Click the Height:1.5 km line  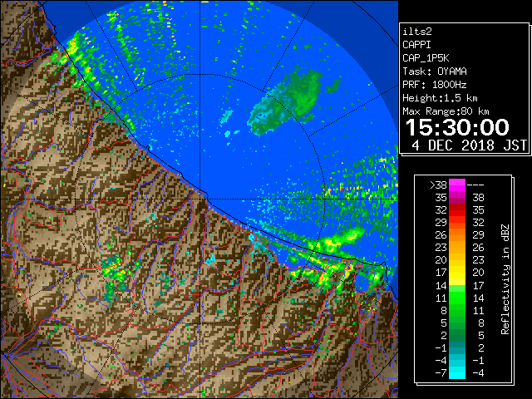click(x=440, y=98)
